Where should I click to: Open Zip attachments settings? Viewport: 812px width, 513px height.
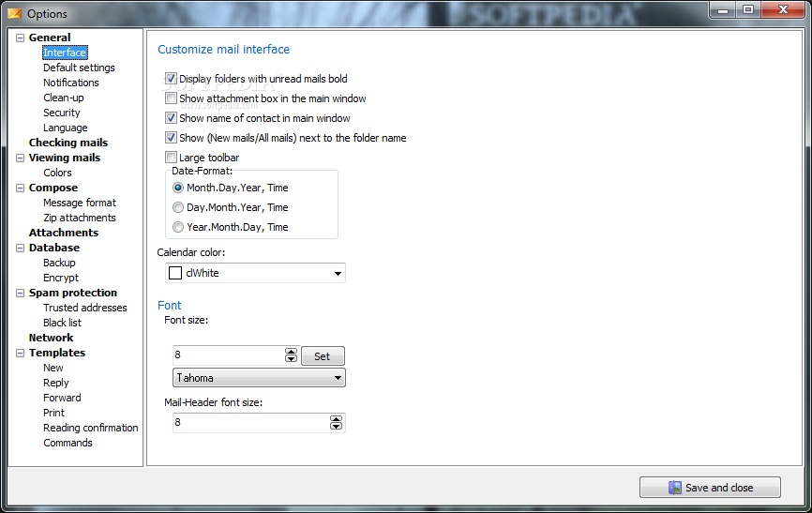click(x=80, y=218)
